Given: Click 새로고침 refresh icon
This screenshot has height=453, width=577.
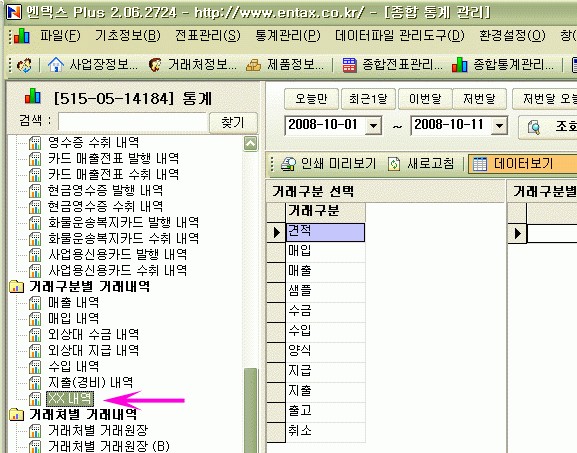Looking at the screenshot, I should pos(394,164).
